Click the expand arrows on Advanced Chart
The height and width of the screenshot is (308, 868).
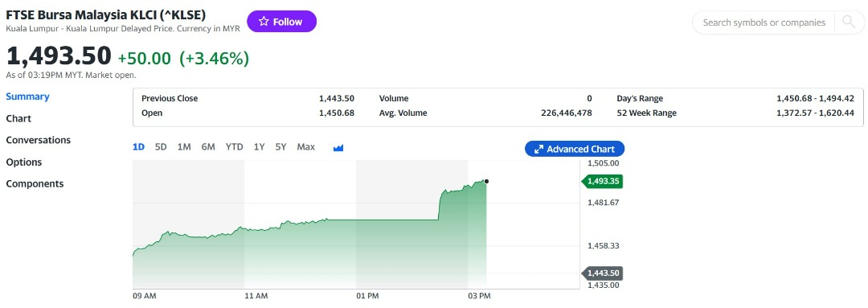click(538, 149)
